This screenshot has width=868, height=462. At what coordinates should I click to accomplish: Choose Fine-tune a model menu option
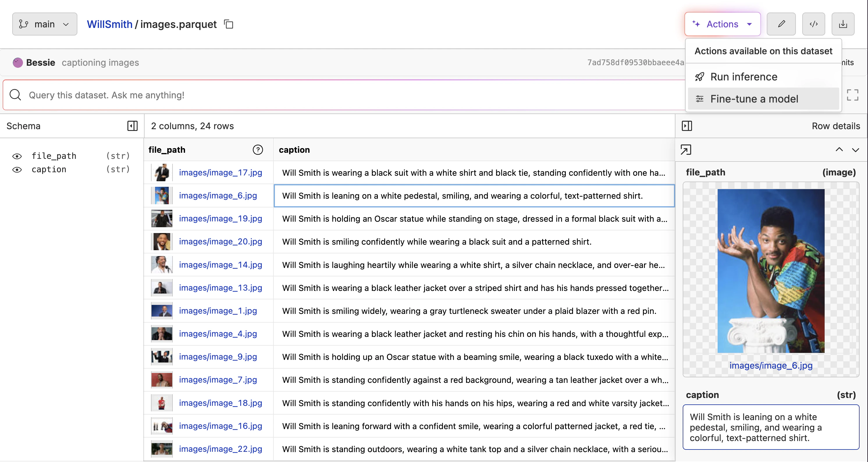754,99
